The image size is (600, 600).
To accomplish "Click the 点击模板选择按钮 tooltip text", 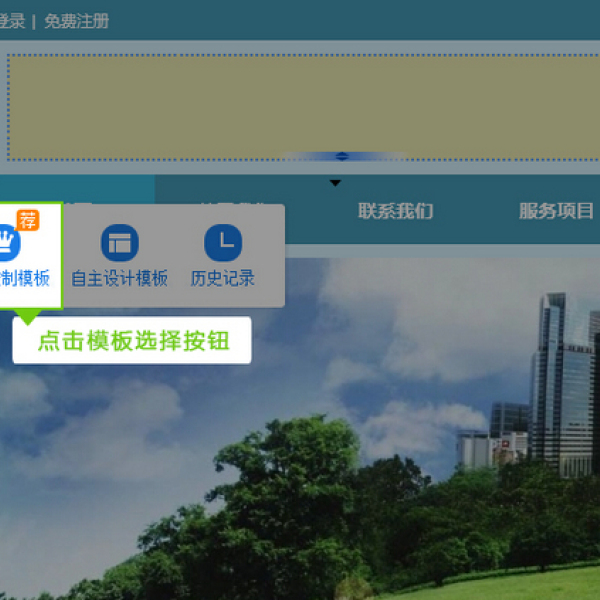I will [x=134, y=341].
